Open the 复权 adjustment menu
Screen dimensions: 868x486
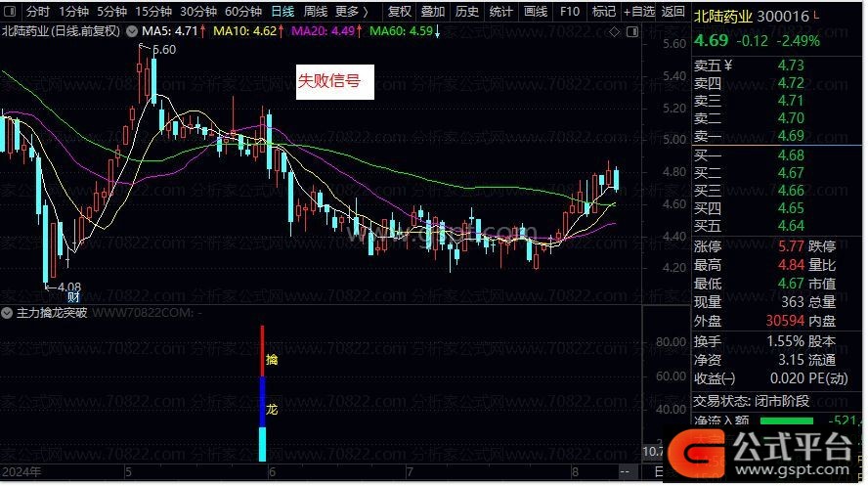399,11
